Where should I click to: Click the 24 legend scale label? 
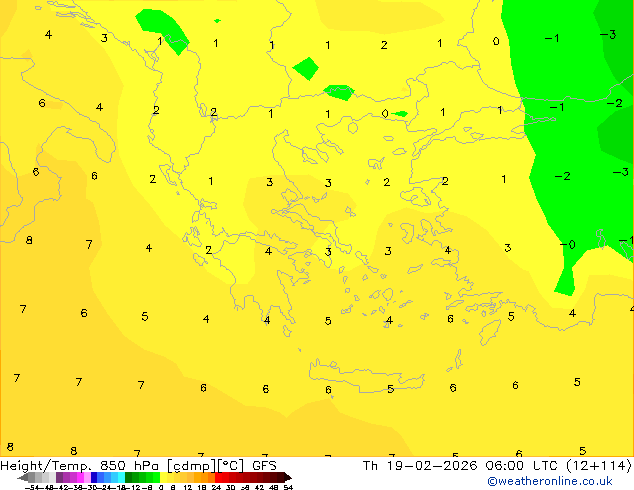pyautogui.click(x=216, y=487)
